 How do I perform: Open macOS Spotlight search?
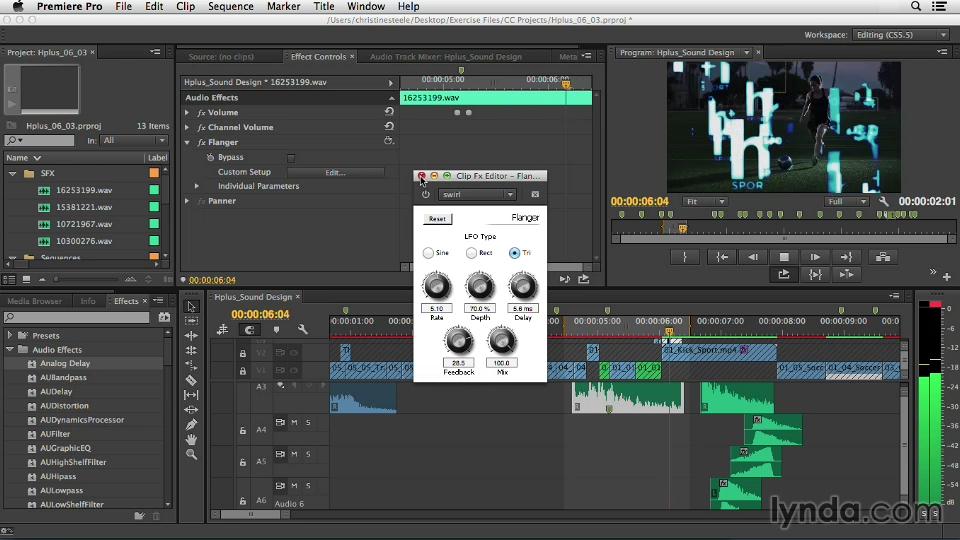(x=916, y=6)
